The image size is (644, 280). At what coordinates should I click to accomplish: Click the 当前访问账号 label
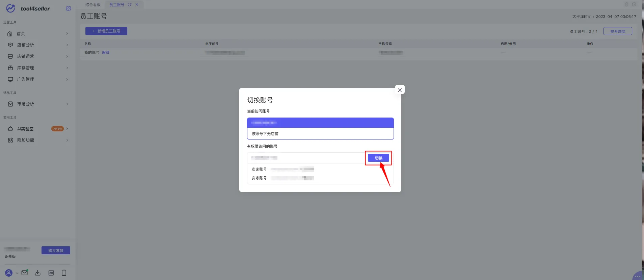pyautogui.click(x=259, y=111)
